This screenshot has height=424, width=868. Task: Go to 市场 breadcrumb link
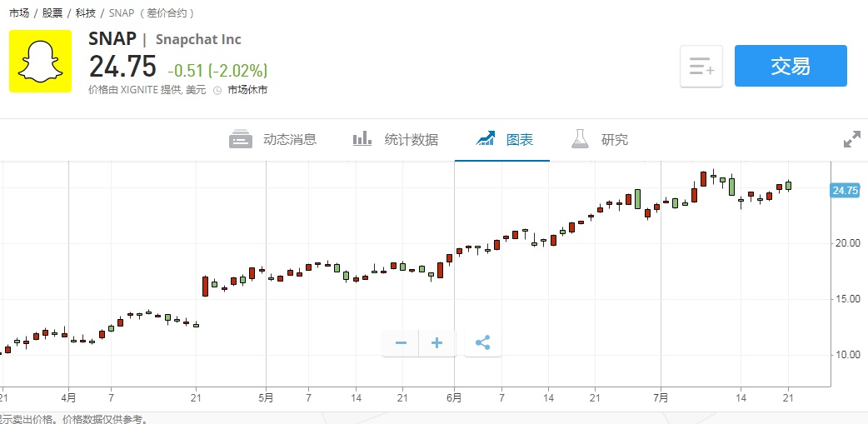click(x=18, y=13)
